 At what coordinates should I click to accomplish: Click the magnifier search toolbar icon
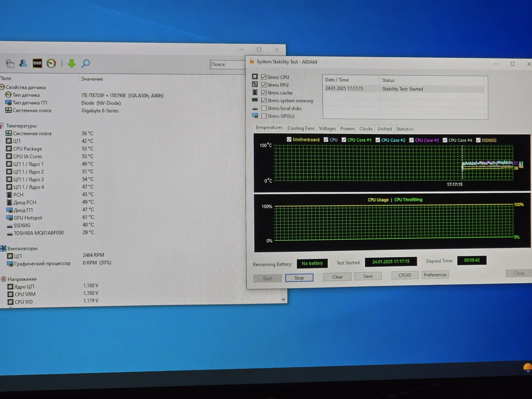(x=86, y=63)
